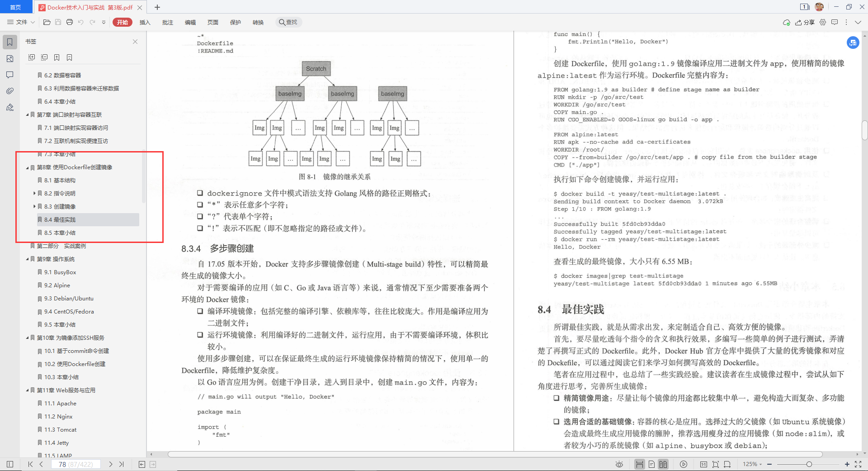Start slideshow playback

click(x=684, y=464)
